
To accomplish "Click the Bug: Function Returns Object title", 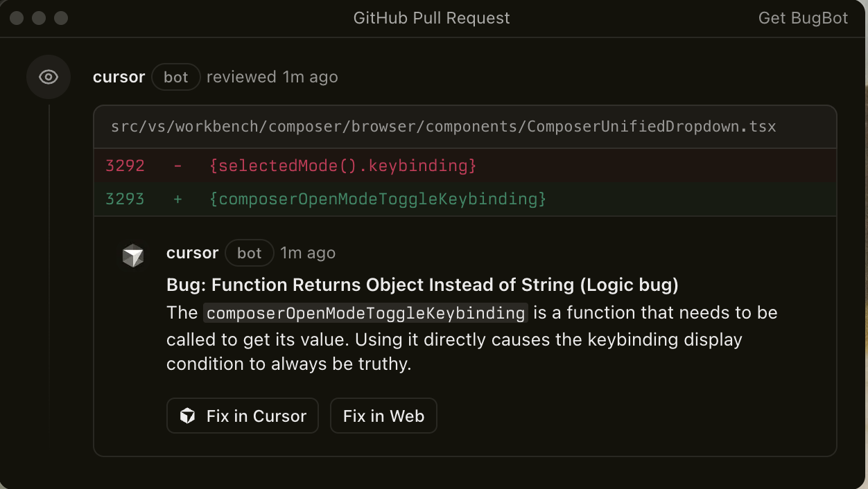I will pos(422,285).
